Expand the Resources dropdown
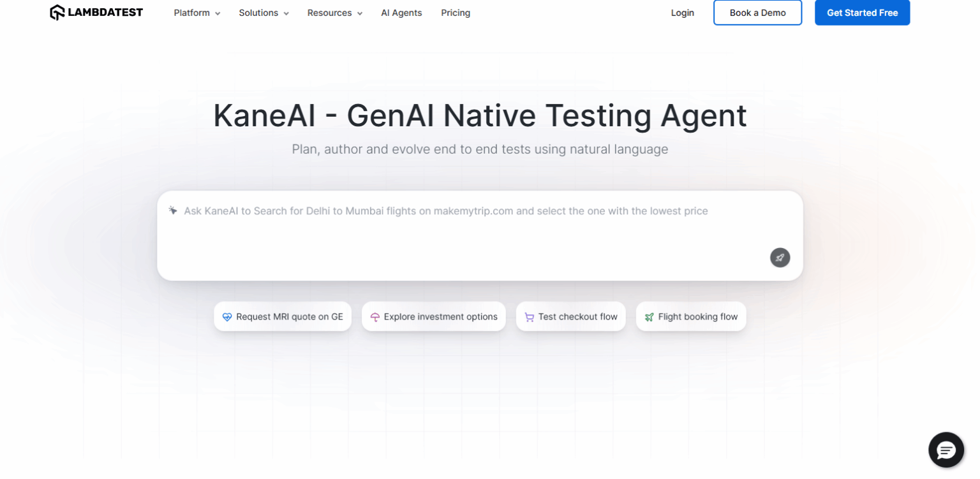Image resolution: width=980 pixels, height=479 pixels. (334, 13)
